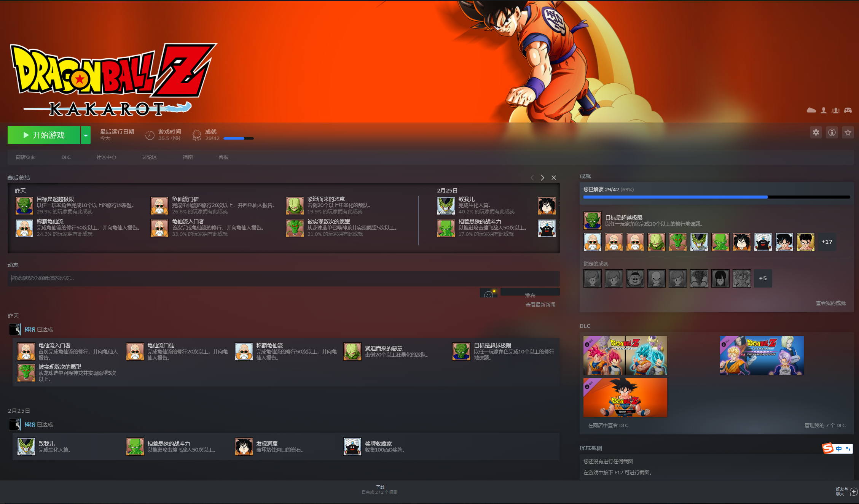Click 龟仙流门徒 achievement icon in summary
Screen dimensions: 859x504
[x=159, y=206]
